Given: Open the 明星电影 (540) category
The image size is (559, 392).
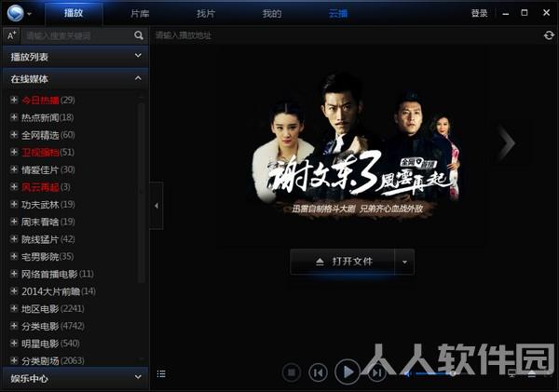Looking at the screenshot, I should (x=50, y=344).
